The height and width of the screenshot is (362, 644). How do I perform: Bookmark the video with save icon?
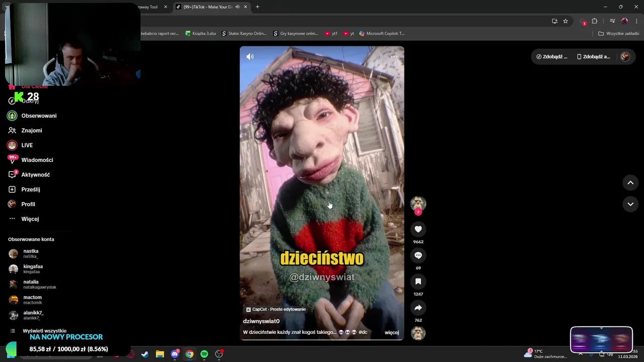tap(418, 282)
